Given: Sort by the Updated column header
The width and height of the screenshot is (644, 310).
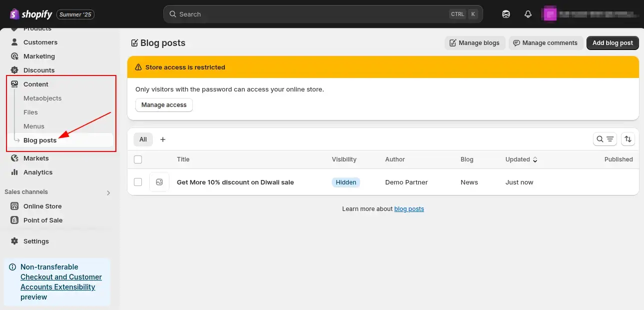Looking at the screenshot, I should (x=521, y=159).
